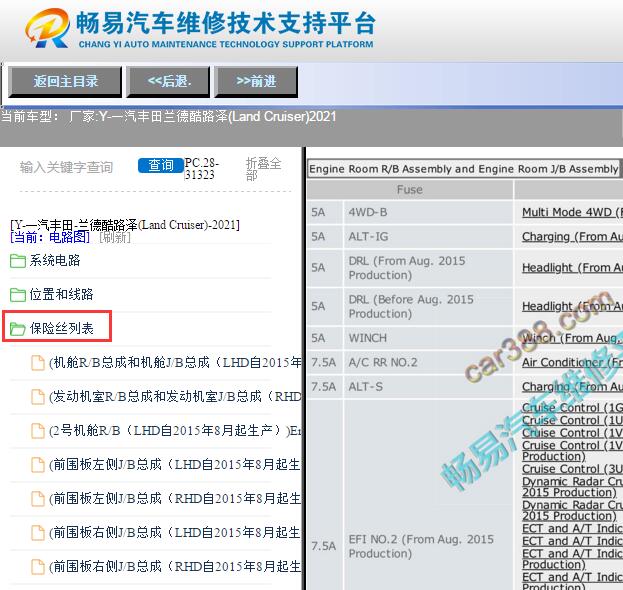Image resolution: width=623 pixels, height=590 pixels.
Task: Go forward with the >>前进 button
Action: pos(256,82)
